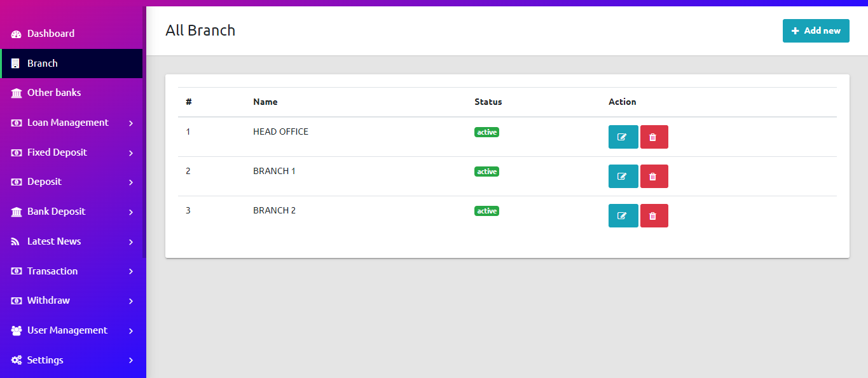Click the Name column header
This screenshot has width=868, height=378.
pos(265,102)
